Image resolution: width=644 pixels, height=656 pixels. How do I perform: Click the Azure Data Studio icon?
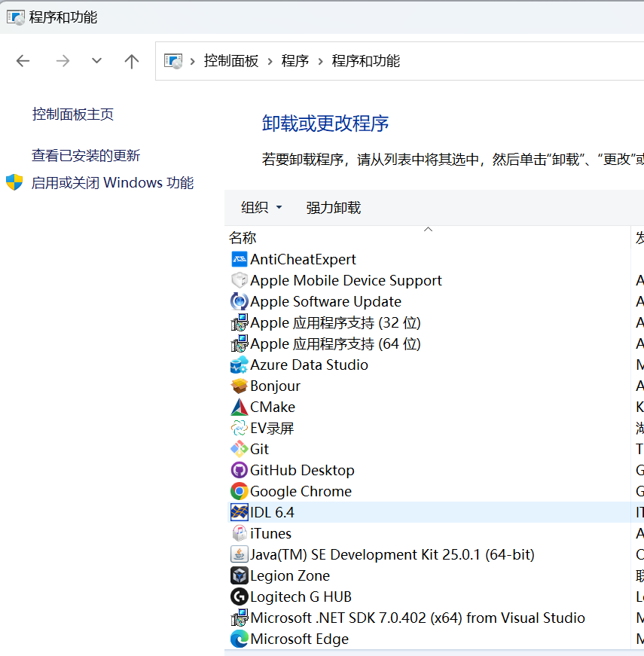tap(239, 365)
